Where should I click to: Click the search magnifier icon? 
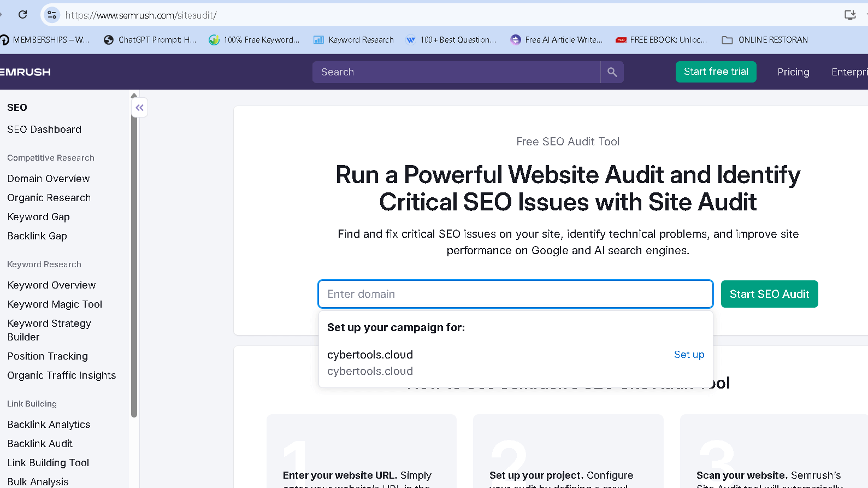point(612,72)
